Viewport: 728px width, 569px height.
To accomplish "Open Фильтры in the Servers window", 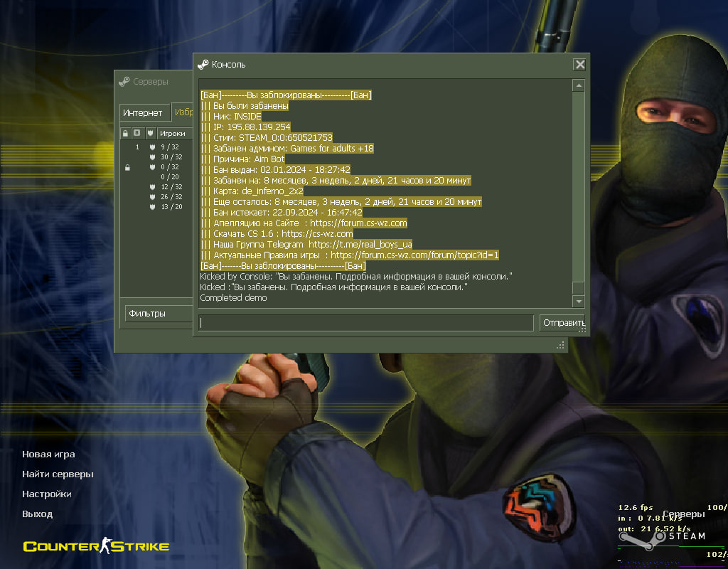I will click(x=159, y=314).
